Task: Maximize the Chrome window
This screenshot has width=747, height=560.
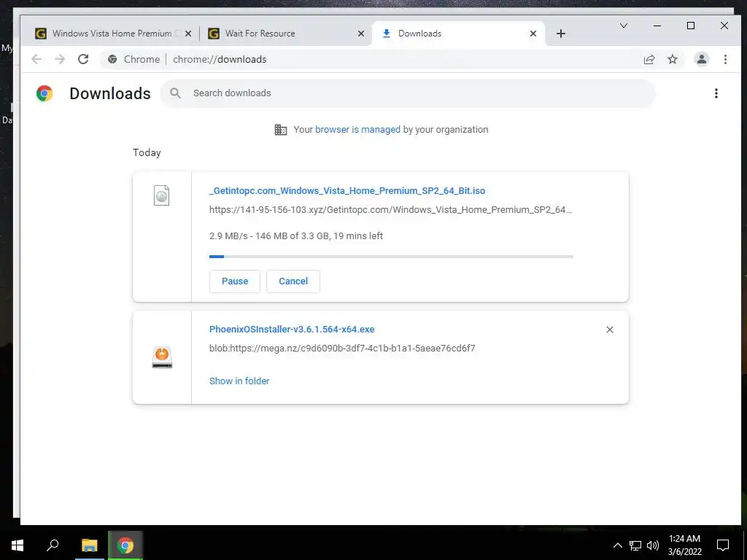Action: [691, 26]
